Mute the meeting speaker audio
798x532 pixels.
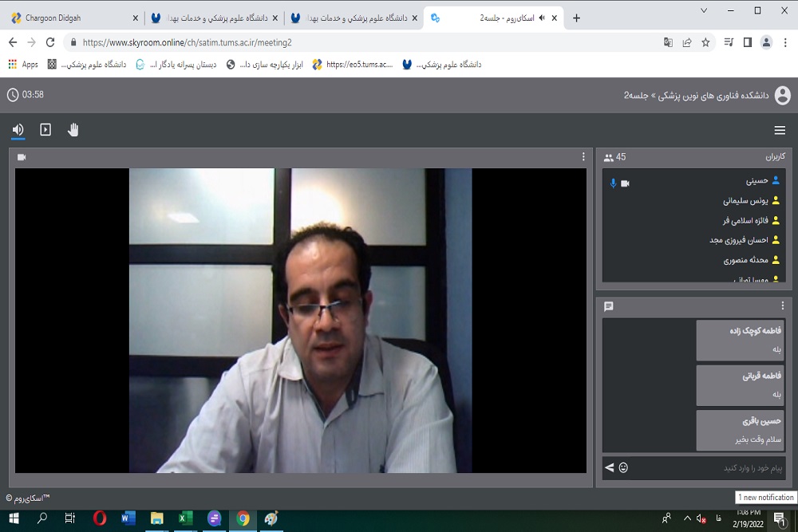18,130
